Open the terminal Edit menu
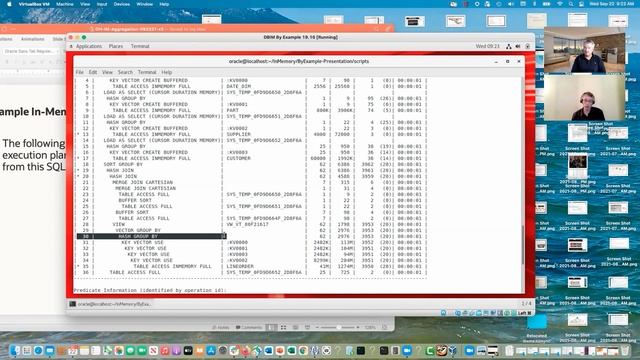 point(93,72)
